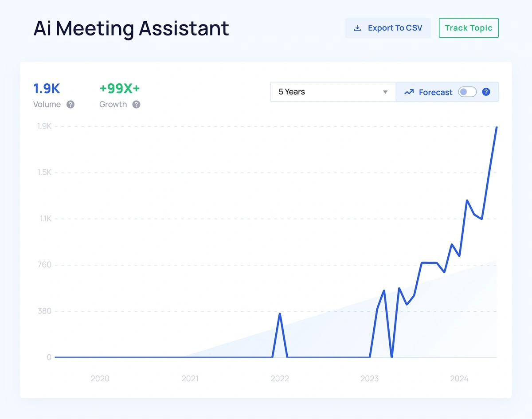Click the early 2022 spike peak on chart

pyautogui.click(x=280, y=314)
